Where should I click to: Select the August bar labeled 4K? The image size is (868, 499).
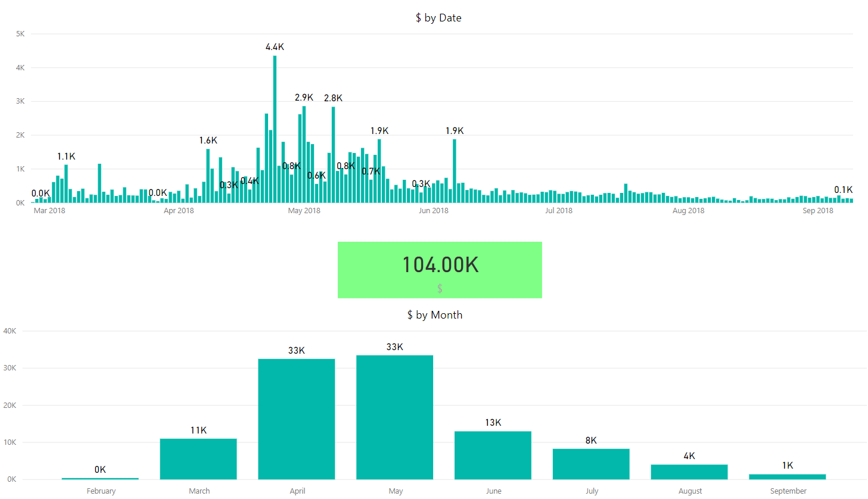point(689,472)
